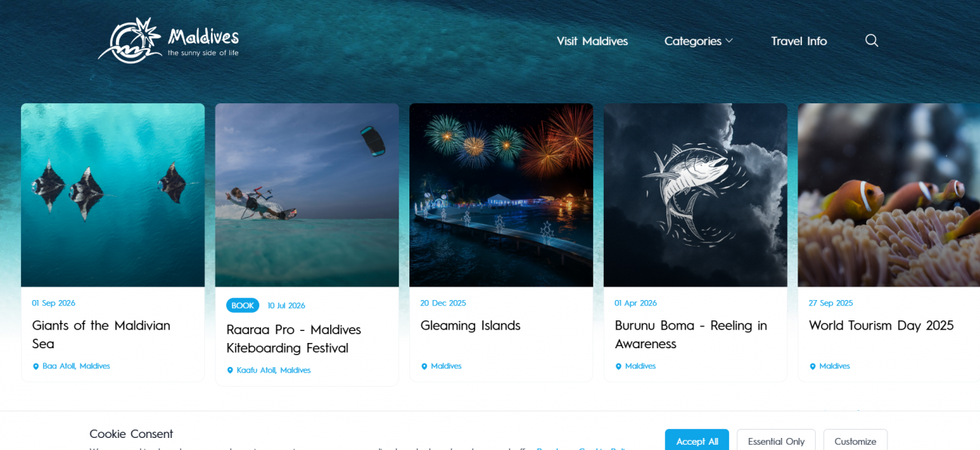Select the tuna illustration Burunu Boma thumbnail
This screenshot has width=980, height=450.
pyautogui.click(x=696, y=195)
